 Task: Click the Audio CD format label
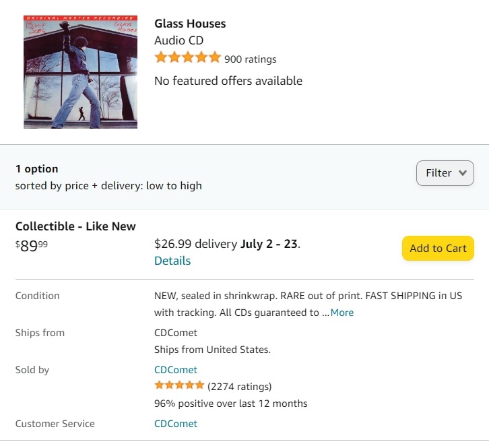(178, 40)
